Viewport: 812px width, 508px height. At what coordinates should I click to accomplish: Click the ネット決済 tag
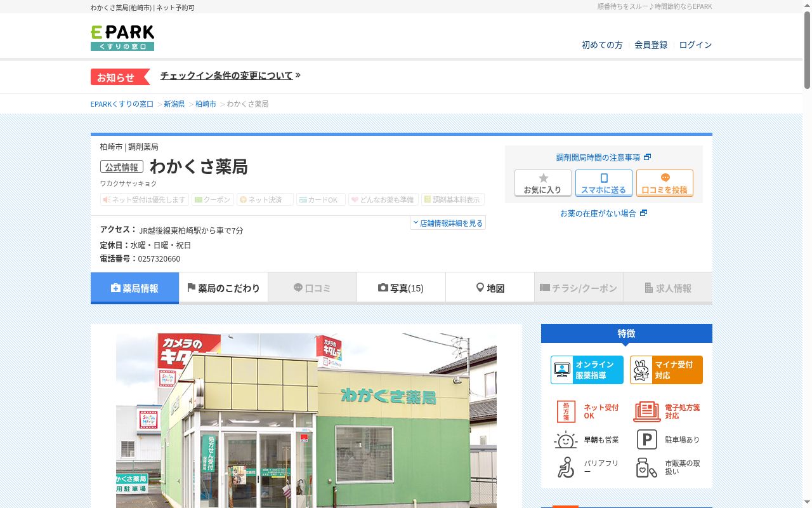click(265, 199)
